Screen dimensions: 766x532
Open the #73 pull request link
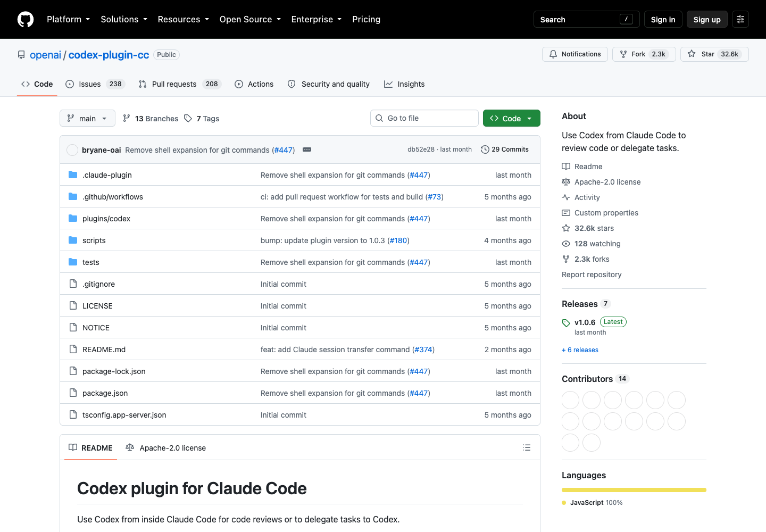[435, 197]
